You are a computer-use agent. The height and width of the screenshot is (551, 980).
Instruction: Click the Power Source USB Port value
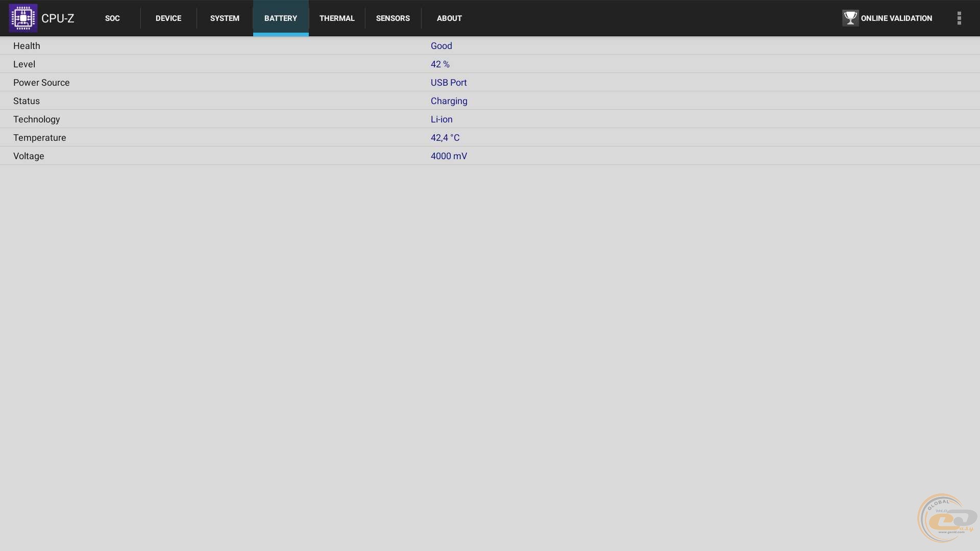pyautogui.click(x=449, y=83)
